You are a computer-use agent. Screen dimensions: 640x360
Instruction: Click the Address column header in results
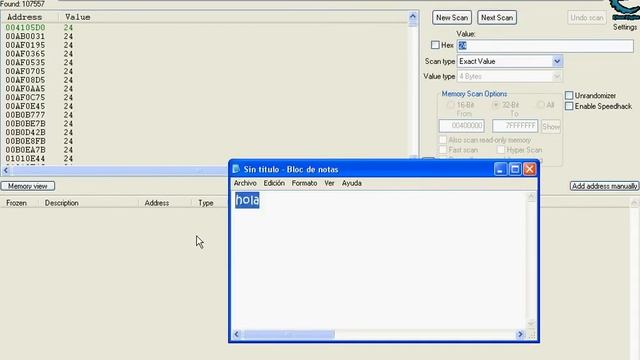pyautogui.click(x=24, y=17)
